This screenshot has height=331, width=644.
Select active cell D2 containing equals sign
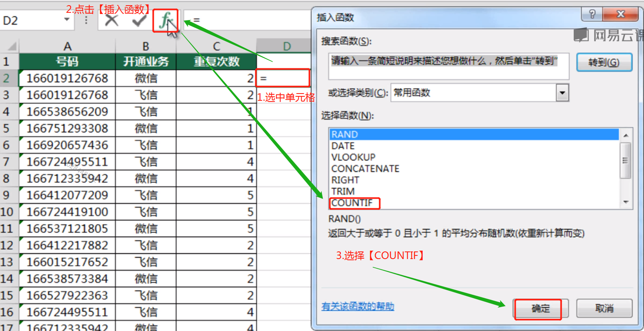(283, 78)
